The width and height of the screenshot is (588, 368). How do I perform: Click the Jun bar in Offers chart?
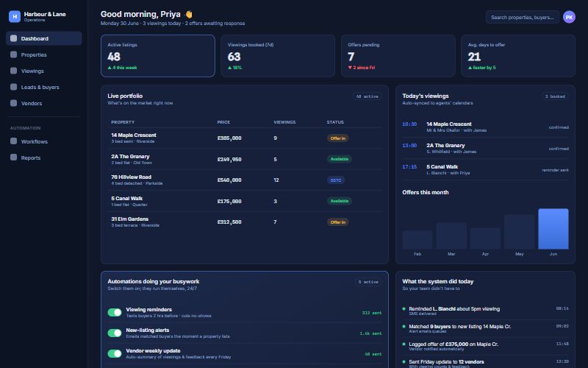tap(553, 229)
